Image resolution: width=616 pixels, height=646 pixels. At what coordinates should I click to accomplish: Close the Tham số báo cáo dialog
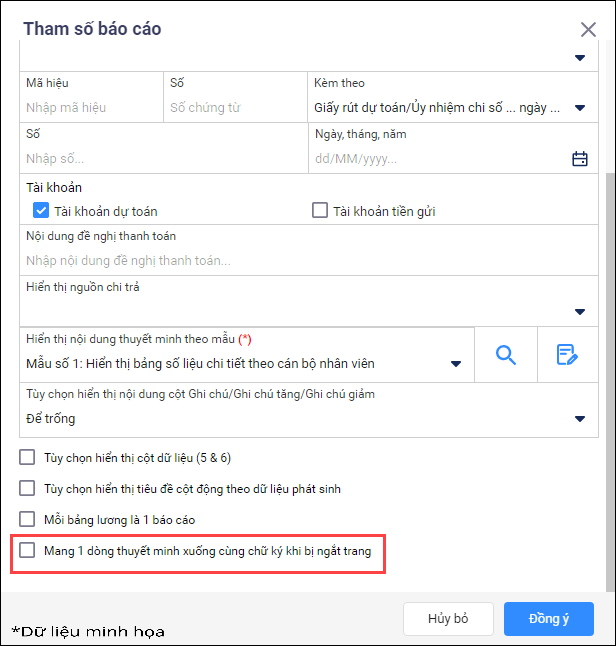(x=588, y=30)
